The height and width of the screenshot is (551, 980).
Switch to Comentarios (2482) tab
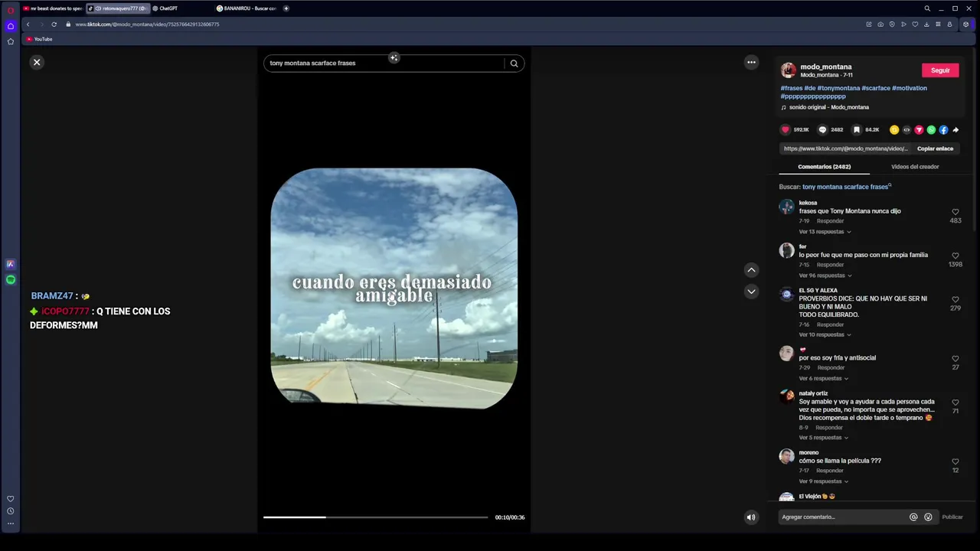coord(825,167)
